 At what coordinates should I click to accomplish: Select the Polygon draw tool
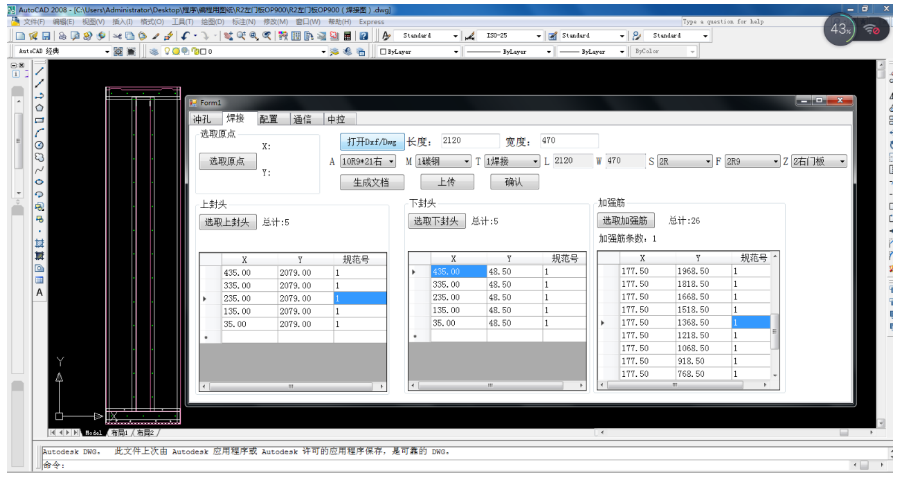[x=40, y=107]
